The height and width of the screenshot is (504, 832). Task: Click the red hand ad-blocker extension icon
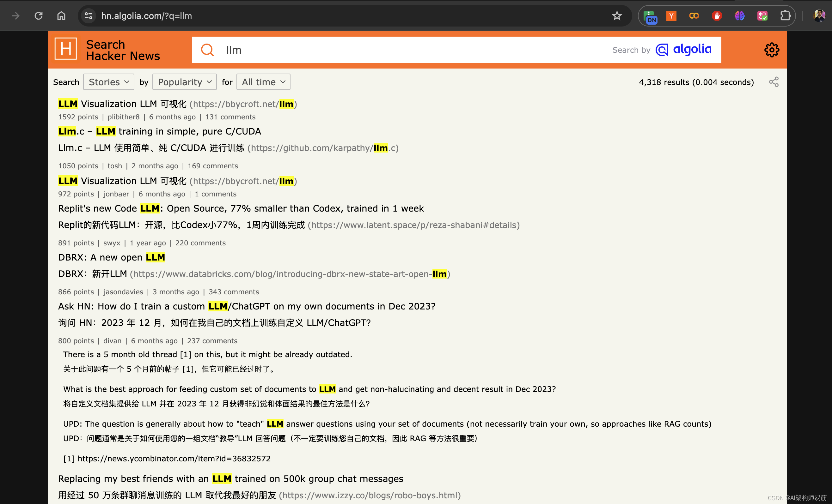717,15
